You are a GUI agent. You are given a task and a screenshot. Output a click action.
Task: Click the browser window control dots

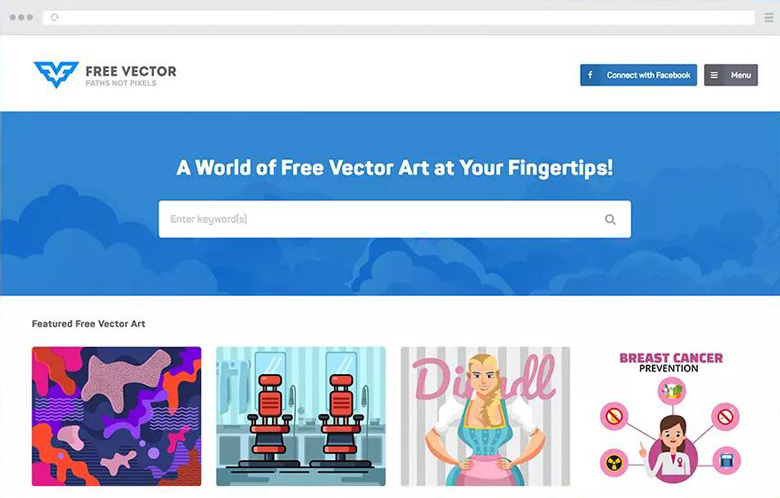coord(21,17)
